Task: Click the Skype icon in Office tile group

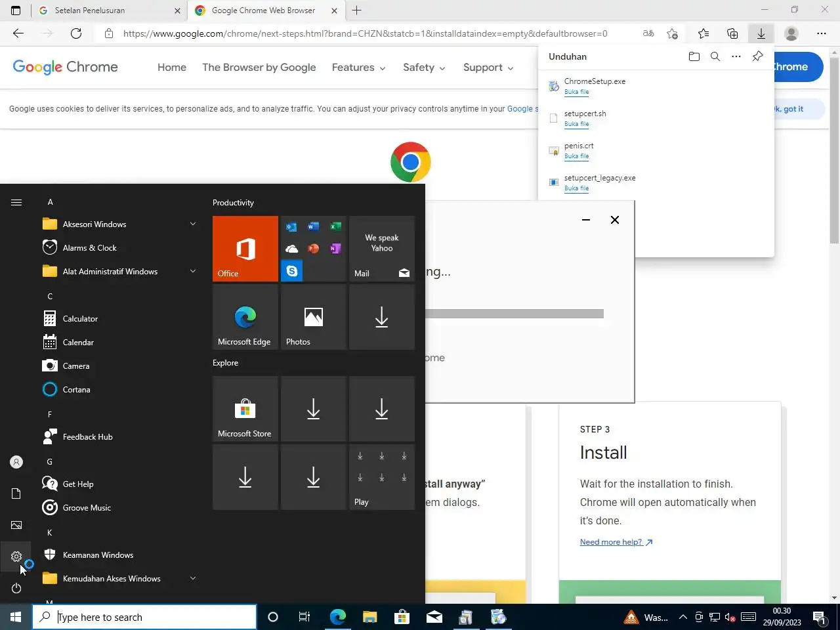Action: [291, 270]
